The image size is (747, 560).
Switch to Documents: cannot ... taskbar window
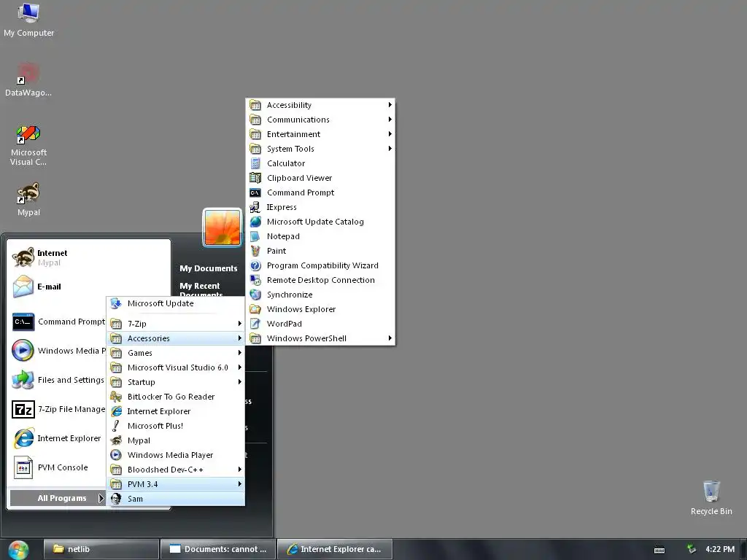click(x=217, y=550)
